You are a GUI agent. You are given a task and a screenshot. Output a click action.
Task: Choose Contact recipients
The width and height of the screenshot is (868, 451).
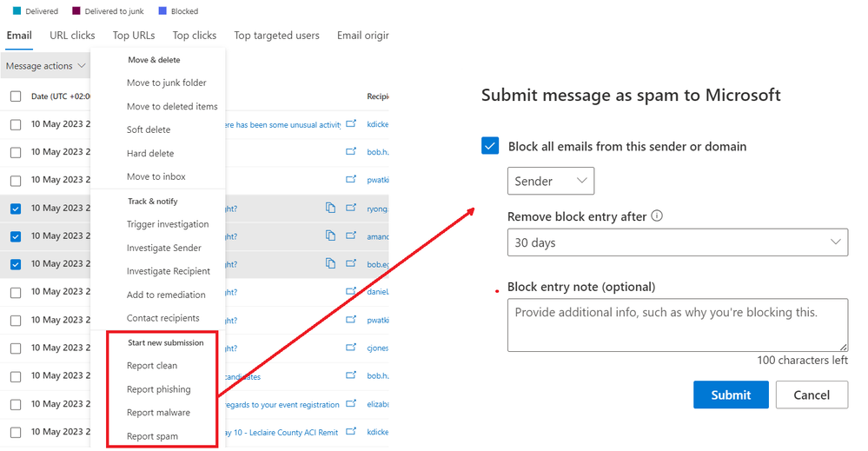(x=162, y=318)
